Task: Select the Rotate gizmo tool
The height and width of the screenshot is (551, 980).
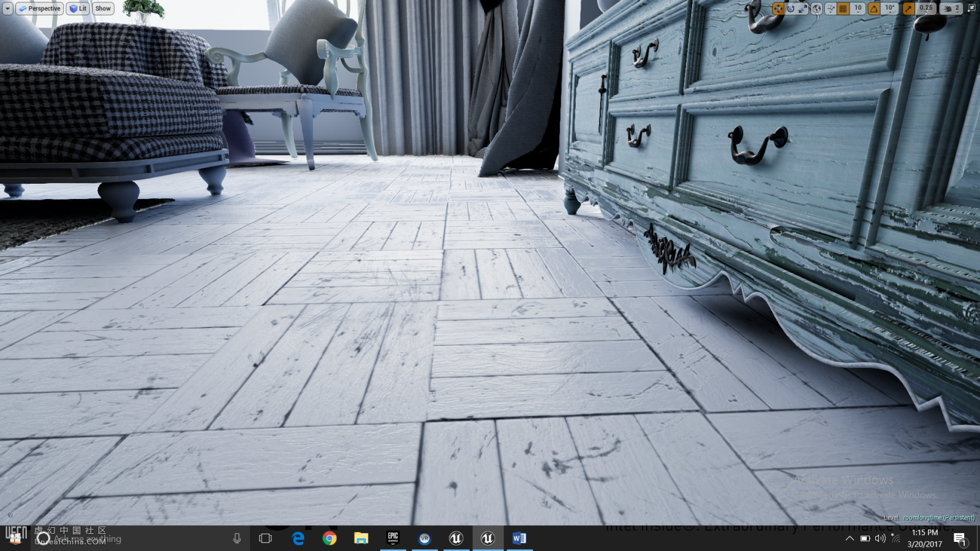Action: [x=791, y=9]
